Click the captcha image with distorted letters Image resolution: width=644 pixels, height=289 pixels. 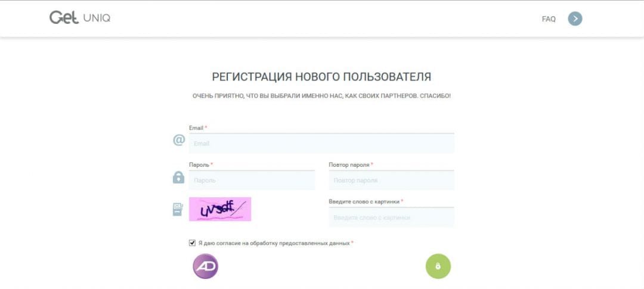(220, 209)
